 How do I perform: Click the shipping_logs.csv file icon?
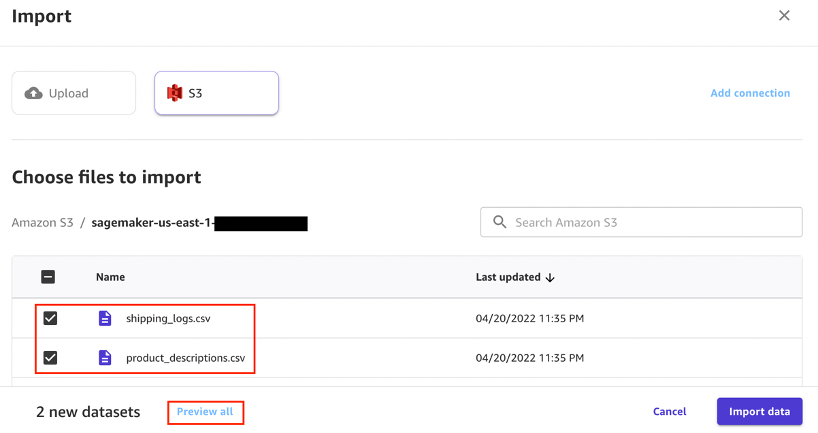tap(105, 319)
